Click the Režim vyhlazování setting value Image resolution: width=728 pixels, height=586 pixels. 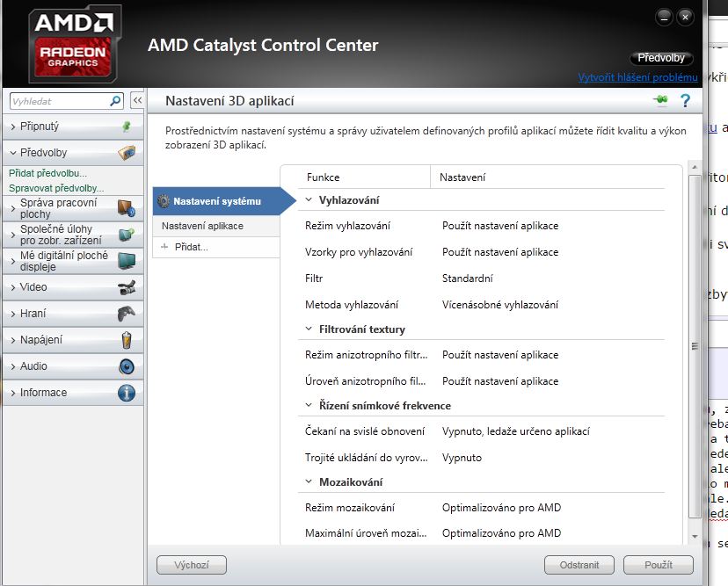(x=500, y=226)
